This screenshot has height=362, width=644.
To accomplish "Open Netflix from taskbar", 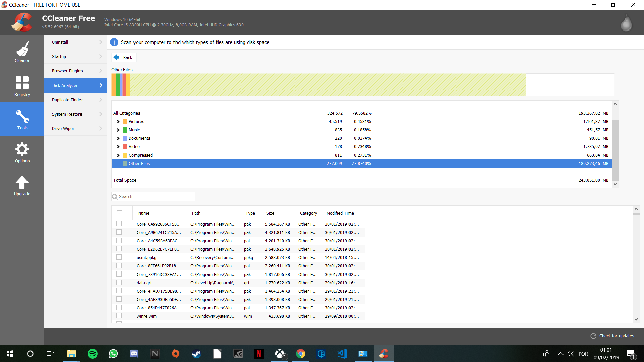I will tap(259, 354).
